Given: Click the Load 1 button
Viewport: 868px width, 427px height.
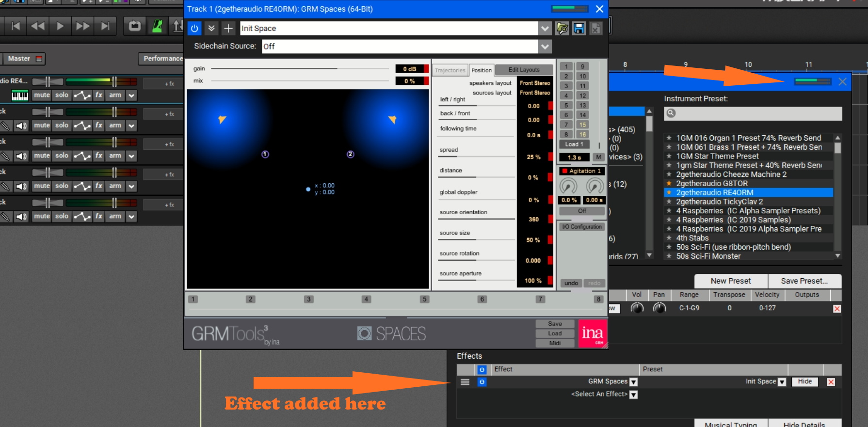Looking at the screenshot, I should (574, 144).
